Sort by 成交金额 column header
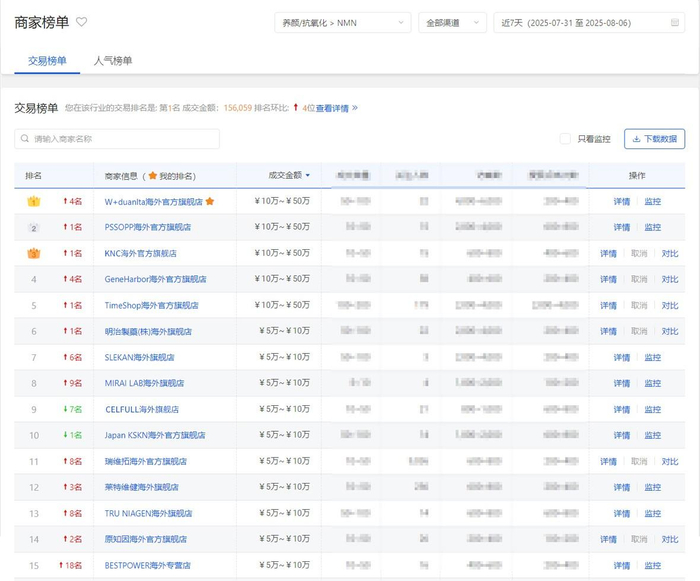 289,175
